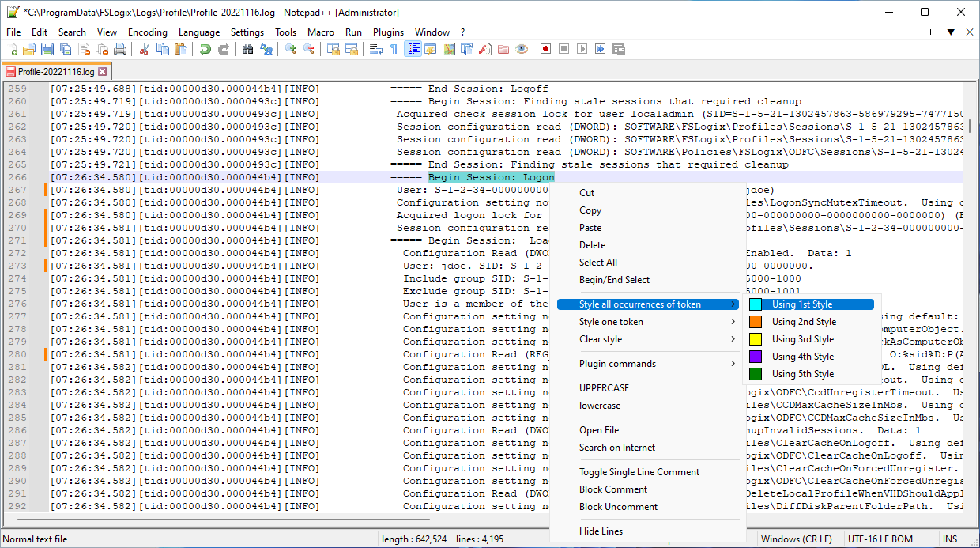
Task: Click Windows (CR LF) in the status bar
Action: [797, 539]
